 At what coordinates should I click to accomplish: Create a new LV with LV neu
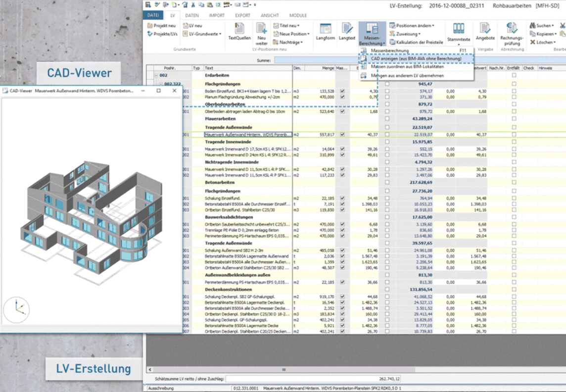pos(192,26)
